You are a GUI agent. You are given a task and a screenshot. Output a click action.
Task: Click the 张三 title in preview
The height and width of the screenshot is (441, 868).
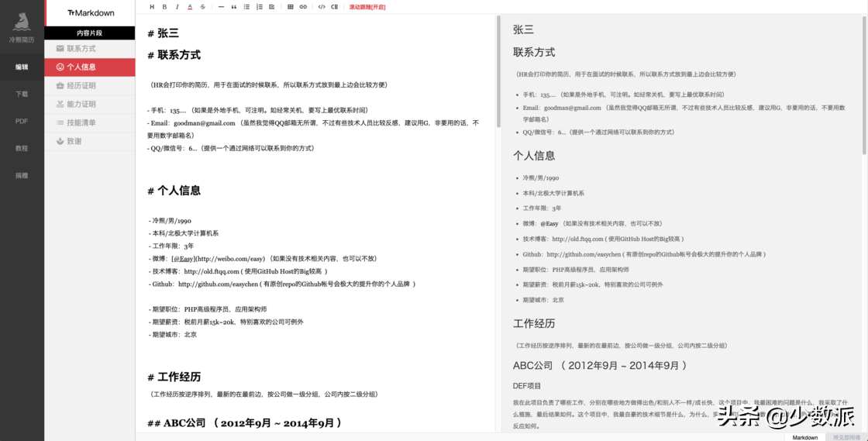(523, 30)
